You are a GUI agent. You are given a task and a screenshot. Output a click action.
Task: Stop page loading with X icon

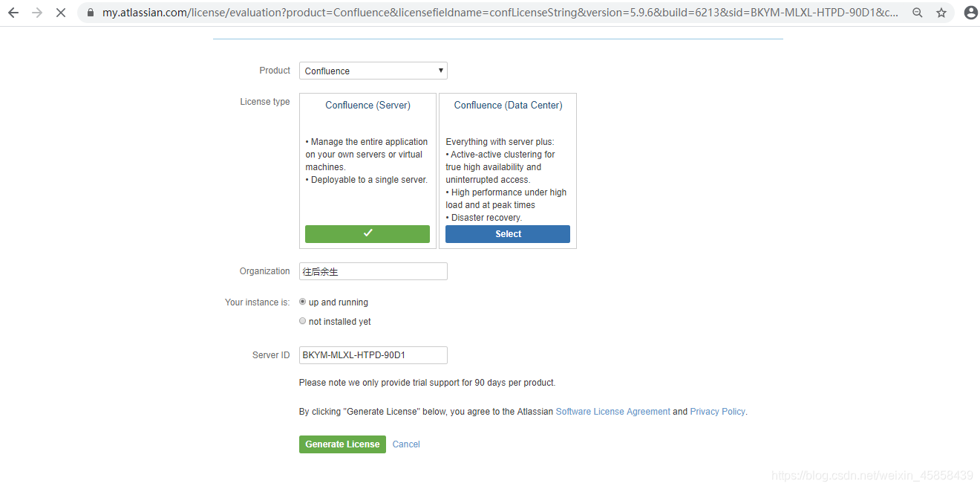click(x=61, y=13)
